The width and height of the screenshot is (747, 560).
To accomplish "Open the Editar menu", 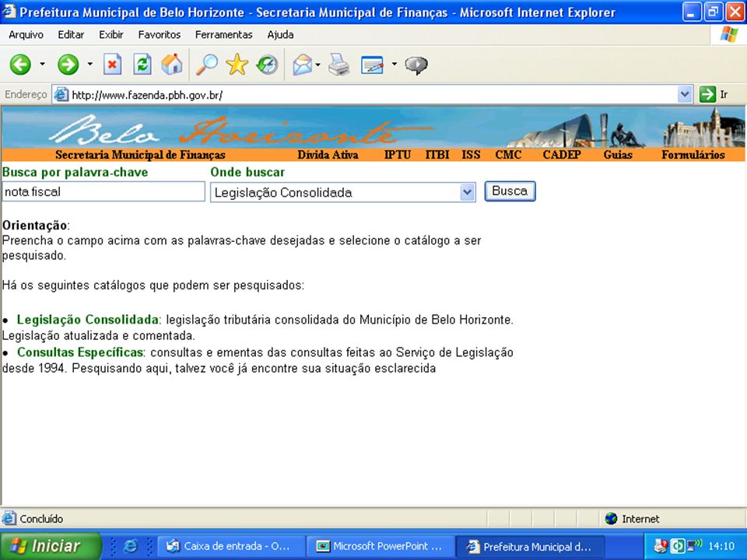I will (x=71, y=35).
